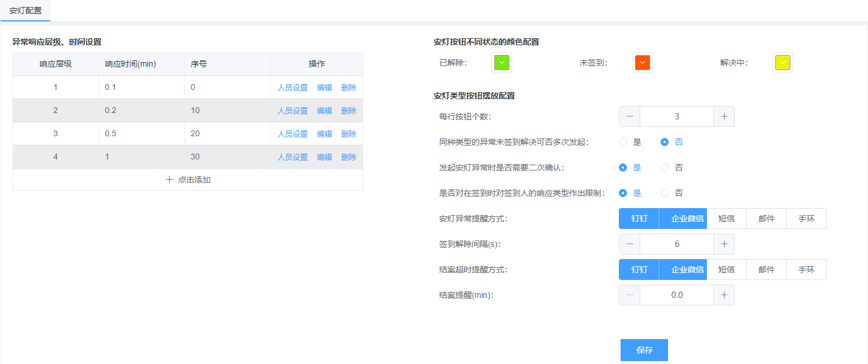The width and height of the screenshot is (868, 364).
Task: Click plus icon for 每行按钮个数
Action: click(724, 117)
